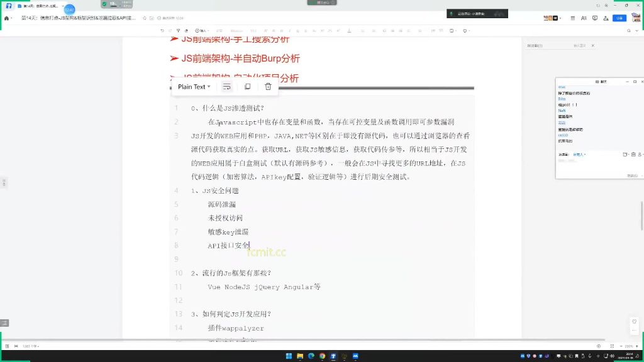This screenshot has width=644, height=362.
Task: Click the blue Share button
Action: coord(619,18)
